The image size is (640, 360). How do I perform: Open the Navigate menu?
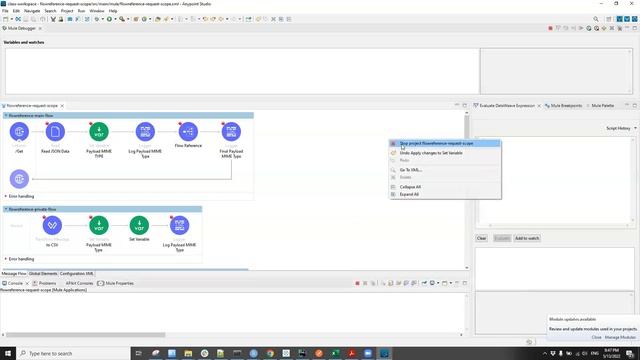click(32, 11)
